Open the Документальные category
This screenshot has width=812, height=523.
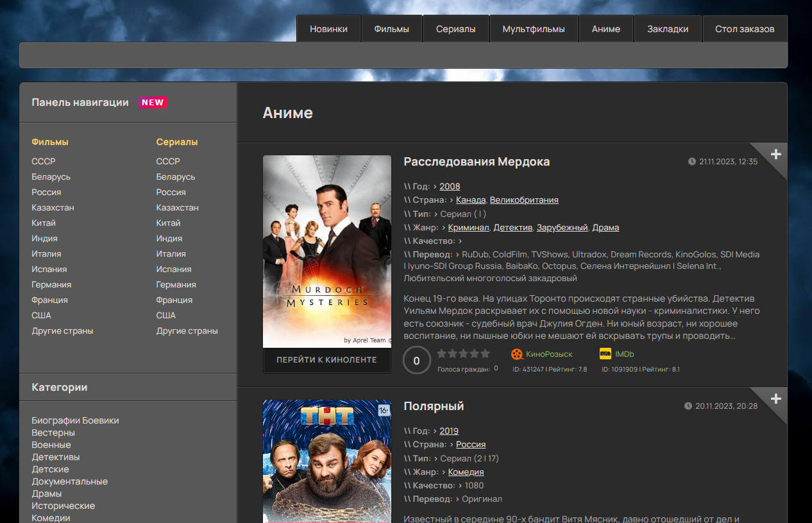click(70, 481)
